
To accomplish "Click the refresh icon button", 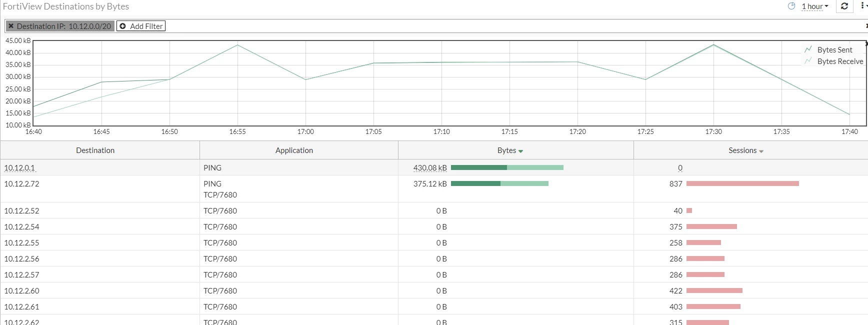I will pyautogui.click(x=844, y=6).
